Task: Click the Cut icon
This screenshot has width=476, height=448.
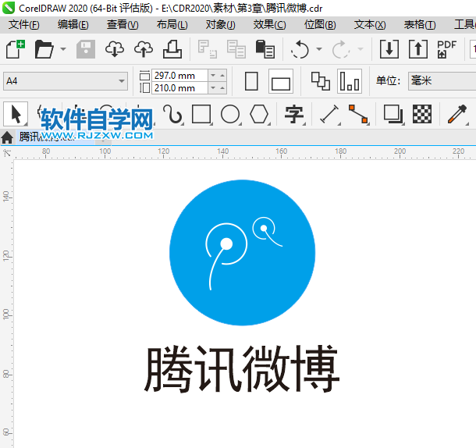Action: [207, 49]
